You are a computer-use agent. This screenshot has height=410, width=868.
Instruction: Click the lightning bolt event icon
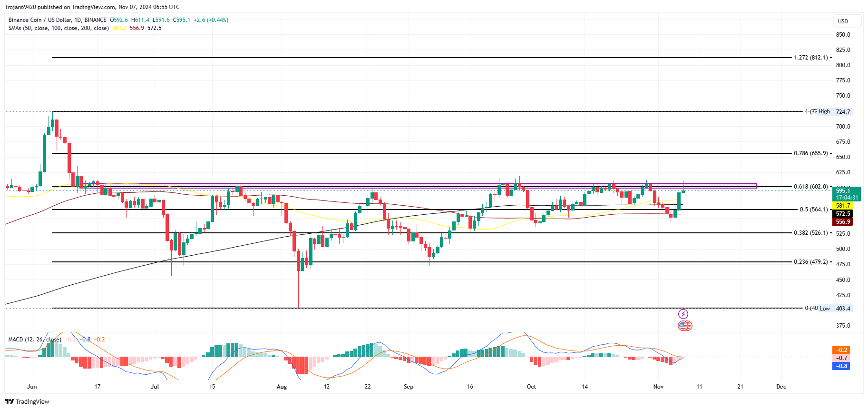[683, 314]
